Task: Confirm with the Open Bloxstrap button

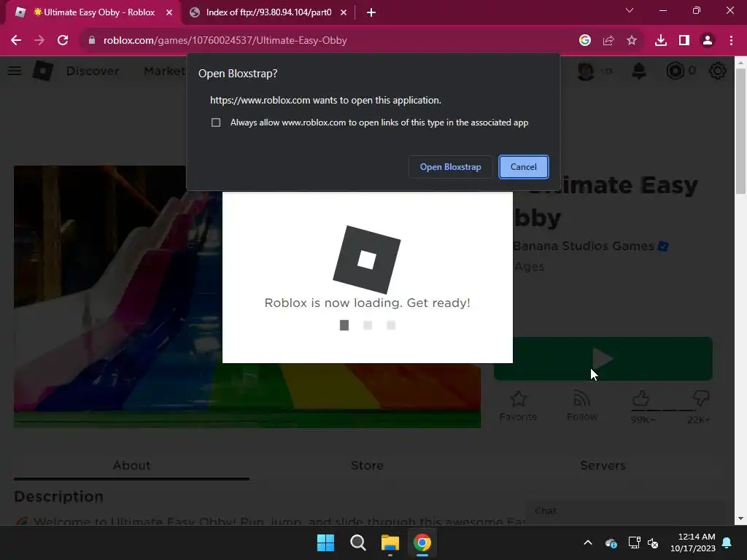Action: point(450,167)
